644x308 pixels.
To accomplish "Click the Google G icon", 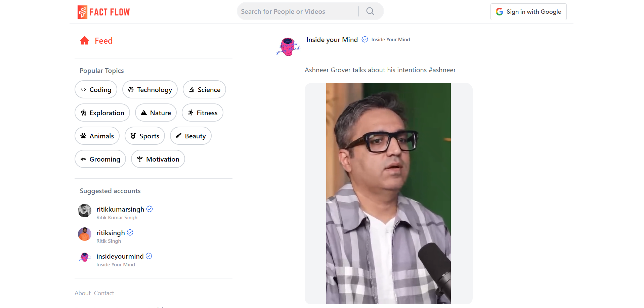I will click(x=500, y=11).
